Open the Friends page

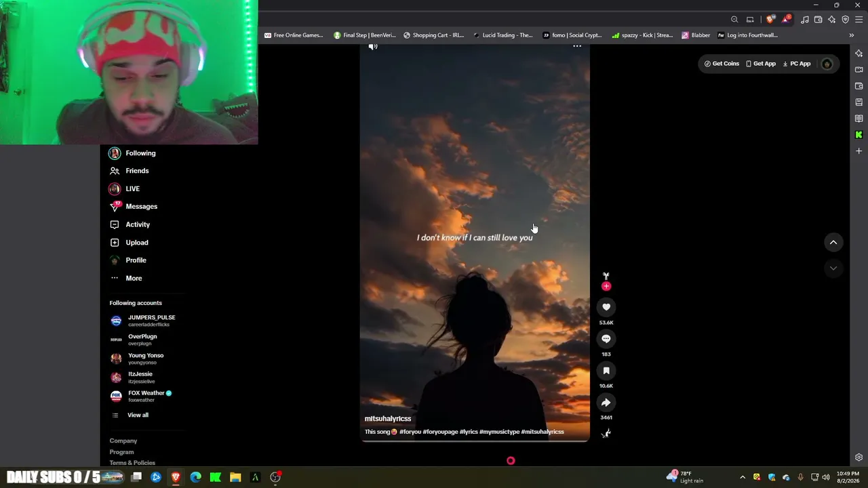click(x=130, y=171)
